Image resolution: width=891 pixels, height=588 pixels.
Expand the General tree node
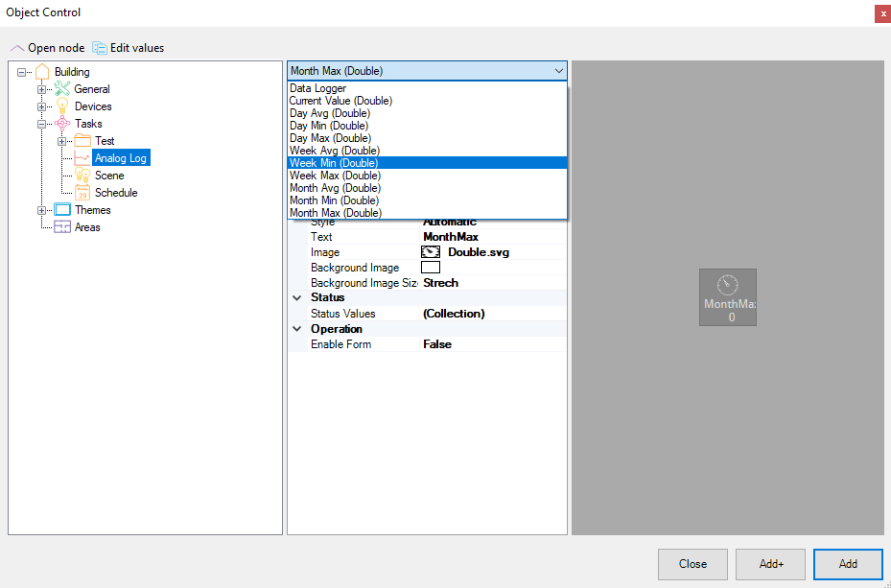point(42,89)
